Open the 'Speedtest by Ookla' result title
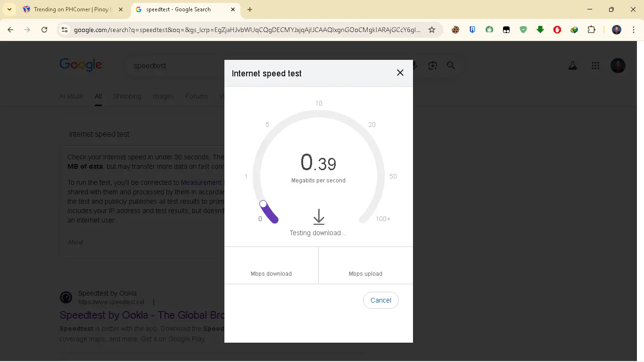The image size is (644, 362). 141,315
